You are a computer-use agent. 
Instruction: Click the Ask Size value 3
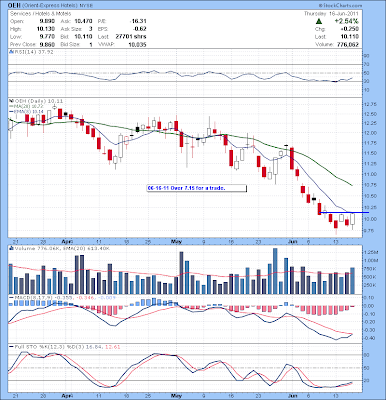point(90,29)
